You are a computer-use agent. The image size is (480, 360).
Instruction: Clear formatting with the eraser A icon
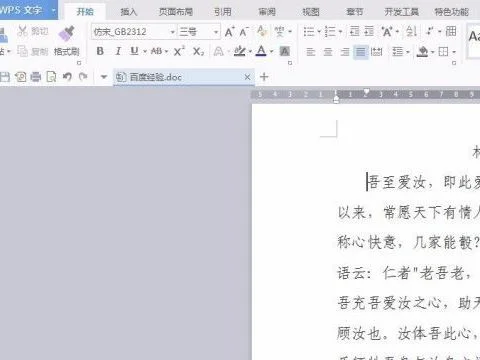coord(262,32)
